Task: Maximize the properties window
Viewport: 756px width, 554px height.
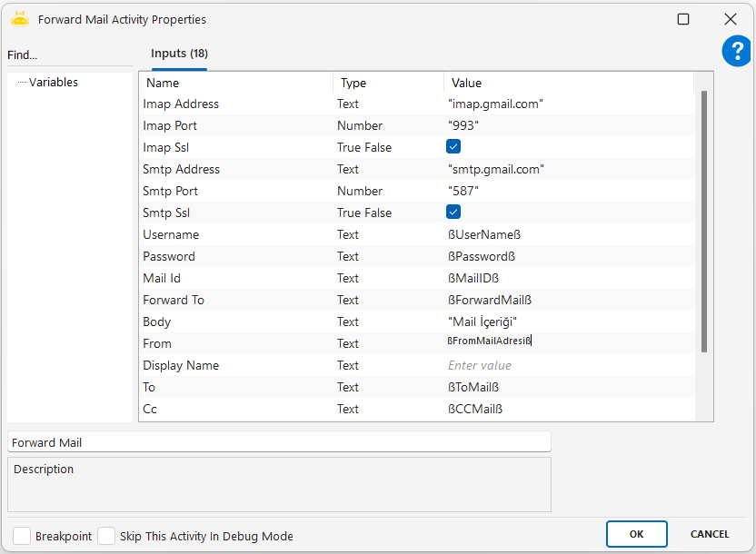Action: [x=683, y=19]
